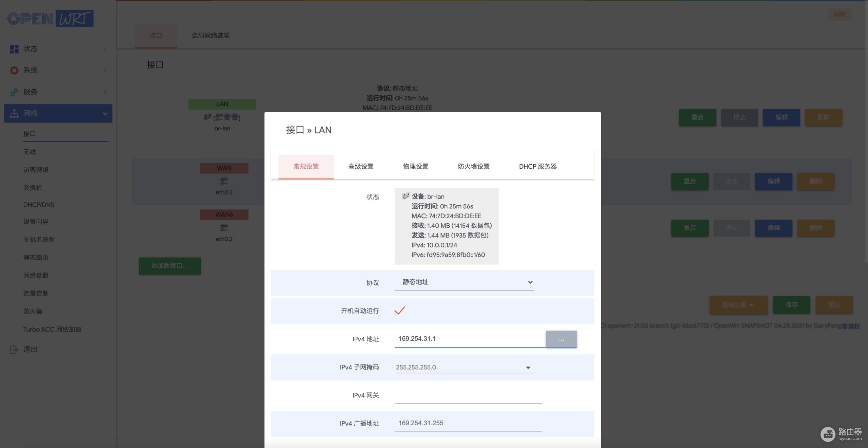Image resolution: width=868 pixels, height=448 pixels.
Task: Open 网络诊断 in the sidebar
Action: coord(36,276)
